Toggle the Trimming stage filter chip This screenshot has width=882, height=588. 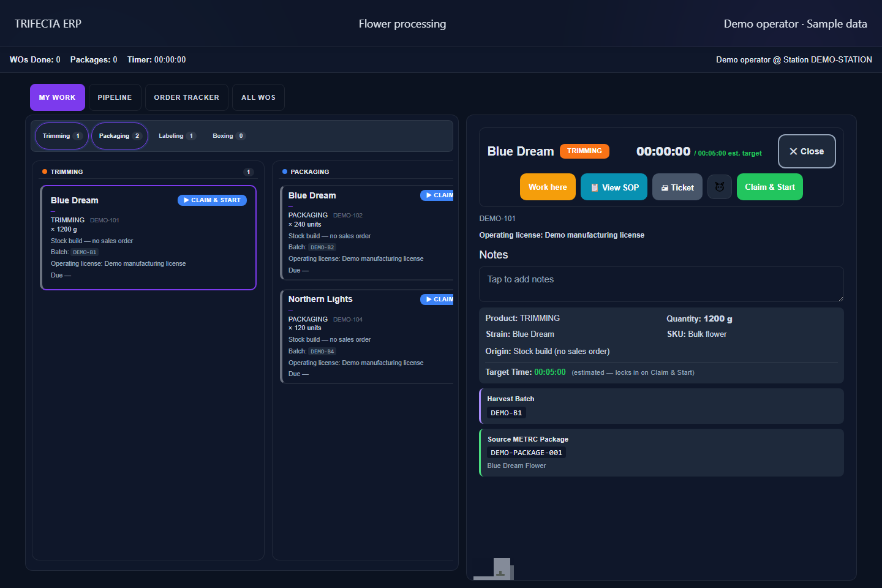(x=62, y=136)
